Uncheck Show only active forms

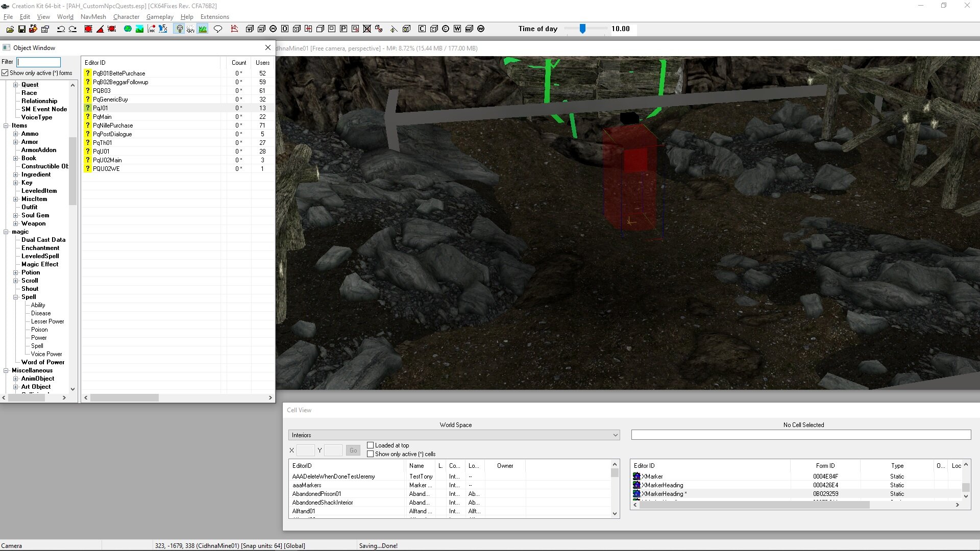tap(5, 73)
